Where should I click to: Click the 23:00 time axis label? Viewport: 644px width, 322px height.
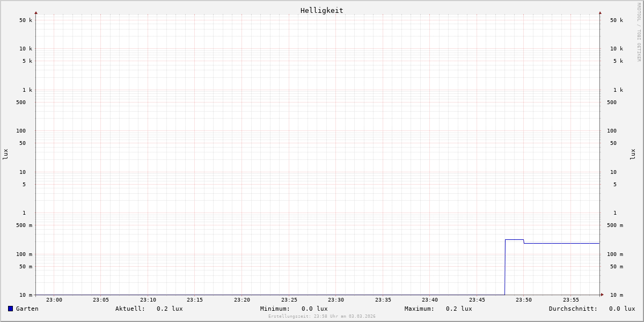54,300
